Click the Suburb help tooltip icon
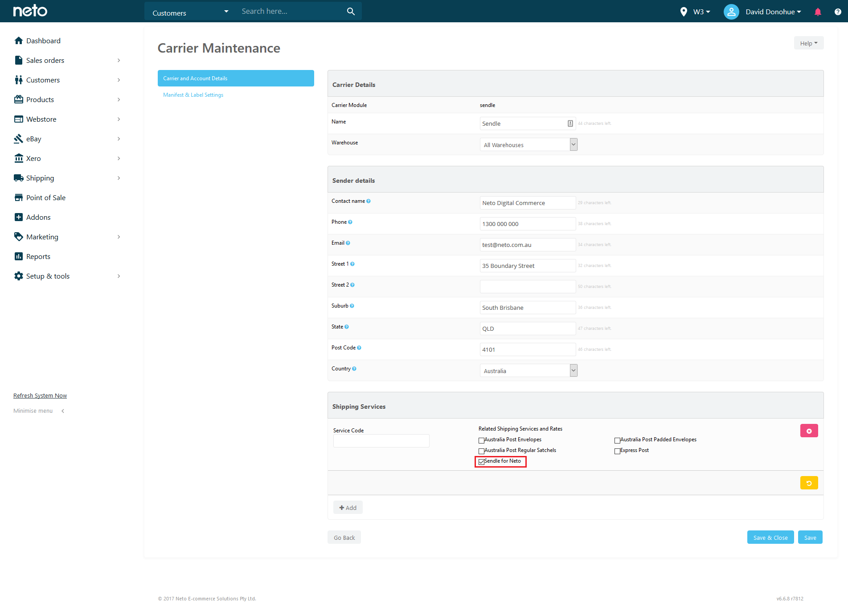Viewport: 848px width, 616px height. tap(352, 306)
